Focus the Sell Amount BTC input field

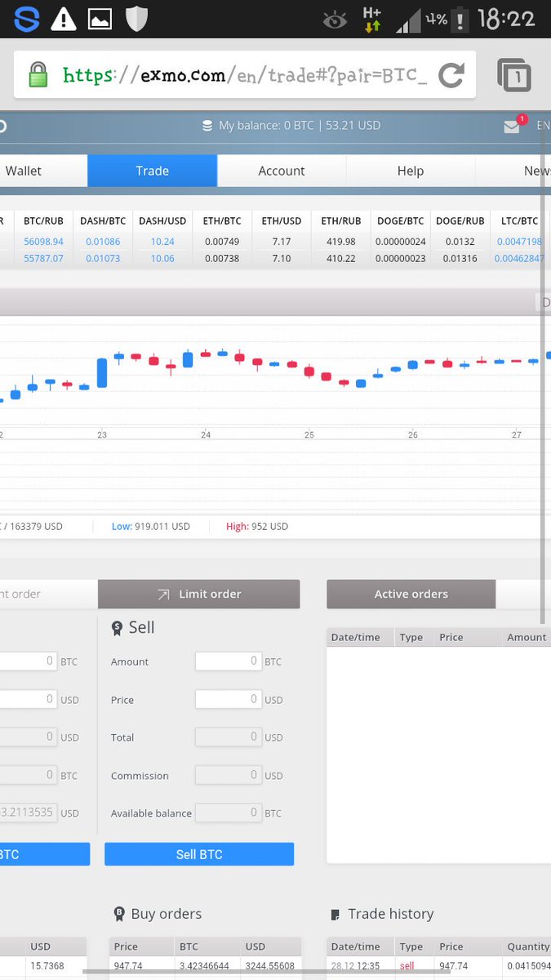click(228, 661)
